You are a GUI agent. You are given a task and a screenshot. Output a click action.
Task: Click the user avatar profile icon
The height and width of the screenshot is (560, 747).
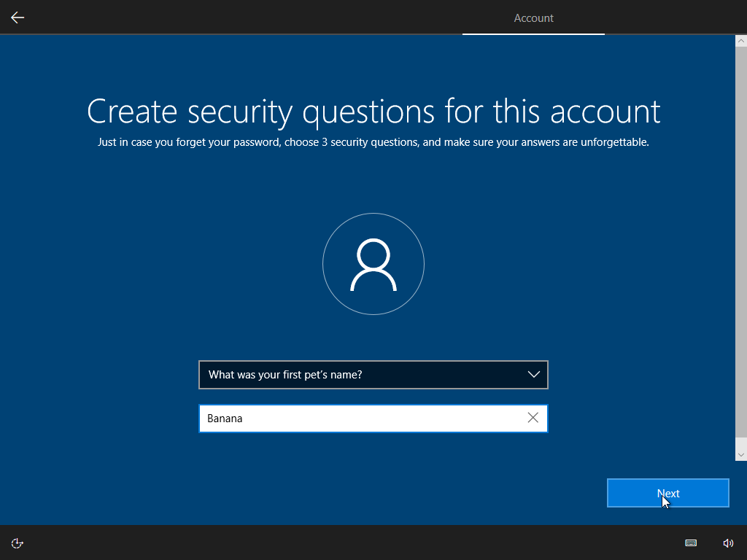[373, 264]
